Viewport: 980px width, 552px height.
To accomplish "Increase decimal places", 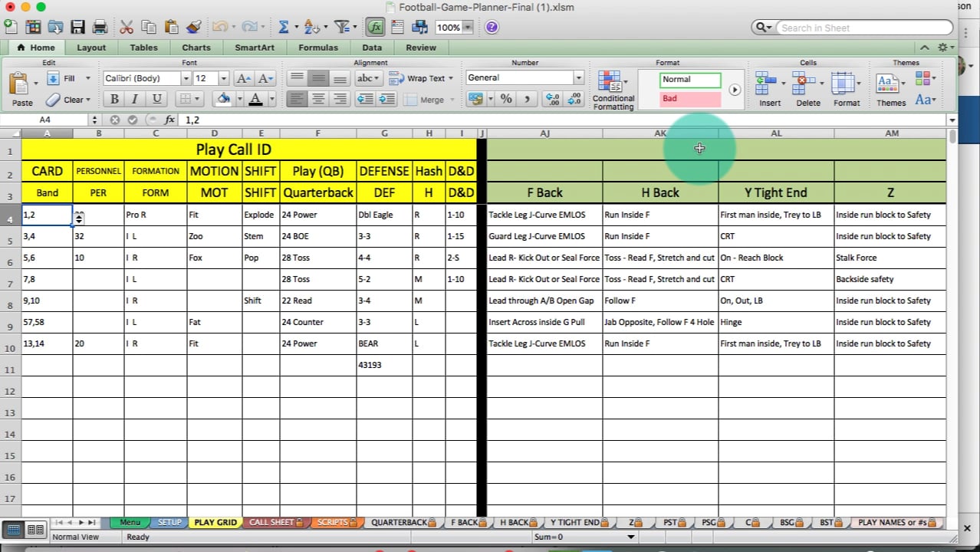I will tap(551, 99).
